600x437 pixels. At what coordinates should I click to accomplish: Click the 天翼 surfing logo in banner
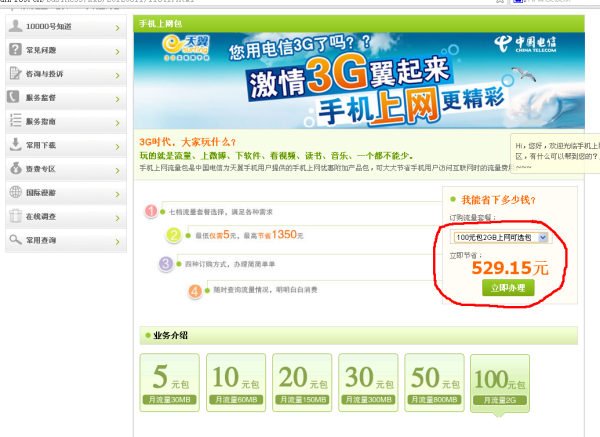click(186, 48)
